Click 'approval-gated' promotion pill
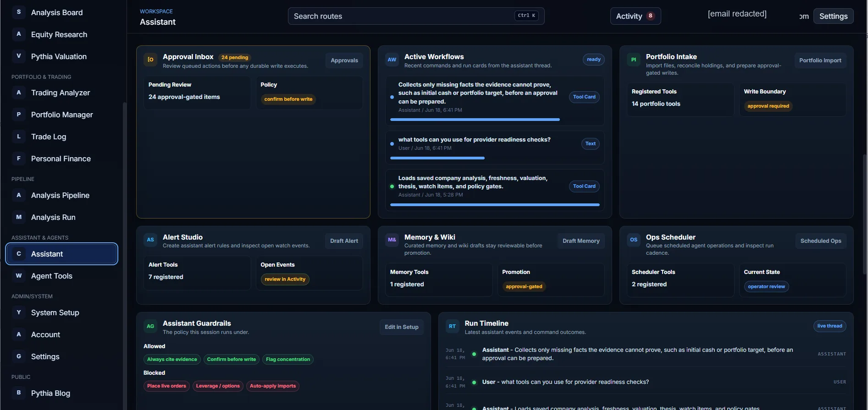868x410 pixels. (x=524, y=287)
